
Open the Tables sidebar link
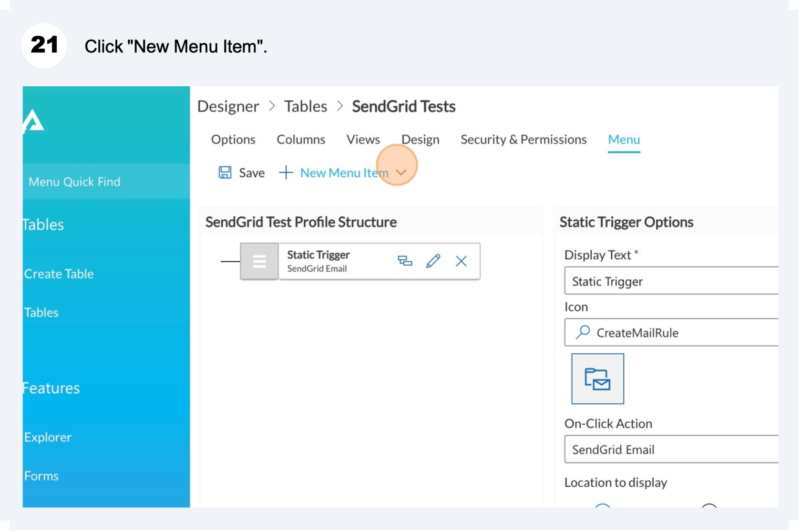pyautogui.click(x=41, y=313)
